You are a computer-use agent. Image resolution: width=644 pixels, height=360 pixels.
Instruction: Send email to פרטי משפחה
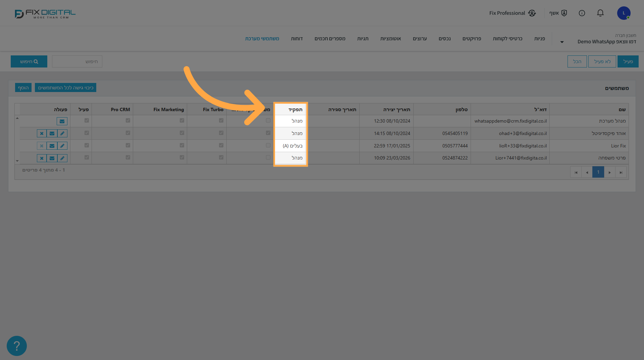point(52,158)
